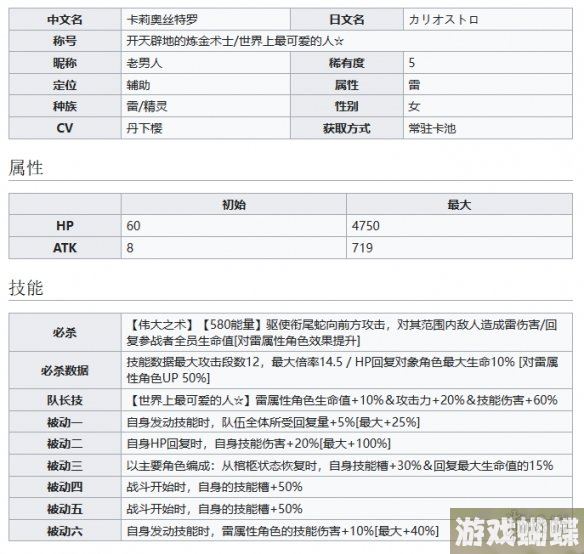Click the voice actor name 丹下樱
Image resolution: width=584 pixels, height=554 pixels.
pos(145,129)
